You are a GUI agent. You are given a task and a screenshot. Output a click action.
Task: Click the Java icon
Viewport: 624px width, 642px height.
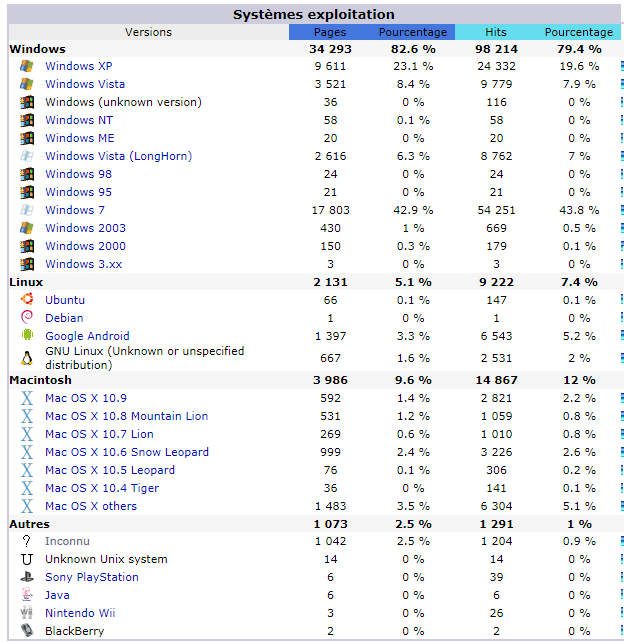click(x=27, y=595)
